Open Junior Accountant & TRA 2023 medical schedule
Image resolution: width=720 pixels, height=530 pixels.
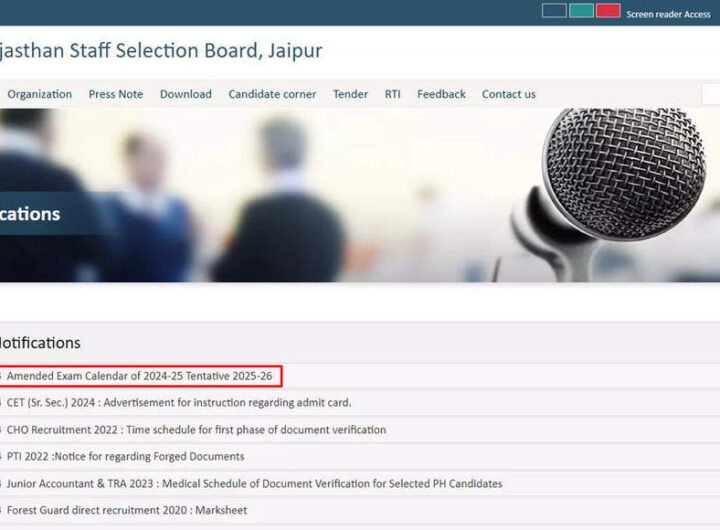tap(254, 484)
